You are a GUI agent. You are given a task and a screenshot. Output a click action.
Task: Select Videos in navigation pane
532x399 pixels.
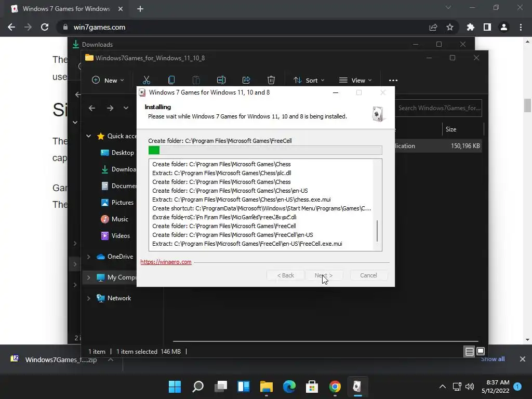coord(116,236)
